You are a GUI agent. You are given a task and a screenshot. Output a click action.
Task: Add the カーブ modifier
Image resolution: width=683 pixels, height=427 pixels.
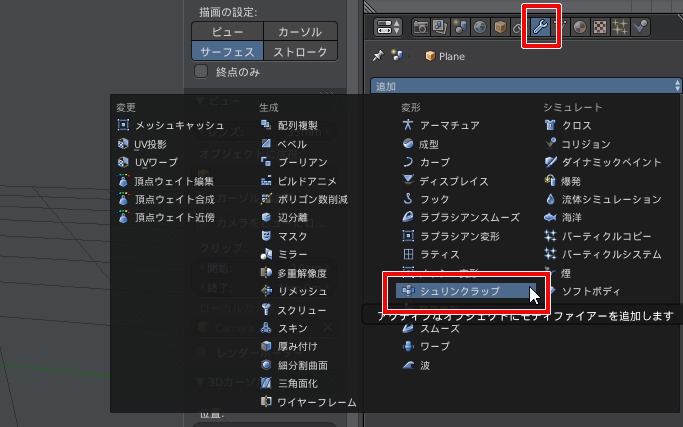(x=426, y=162)
